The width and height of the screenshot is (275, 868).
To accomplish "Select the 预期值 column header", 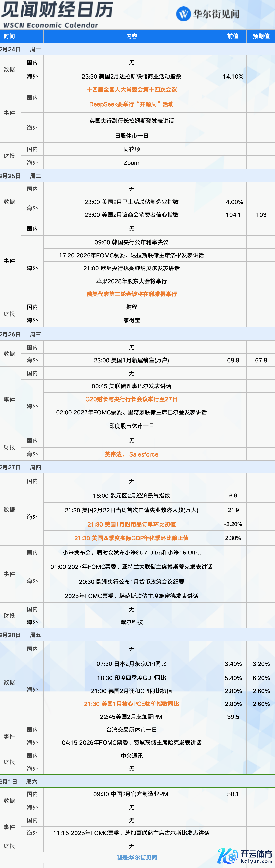I will [x=260, y=36].
